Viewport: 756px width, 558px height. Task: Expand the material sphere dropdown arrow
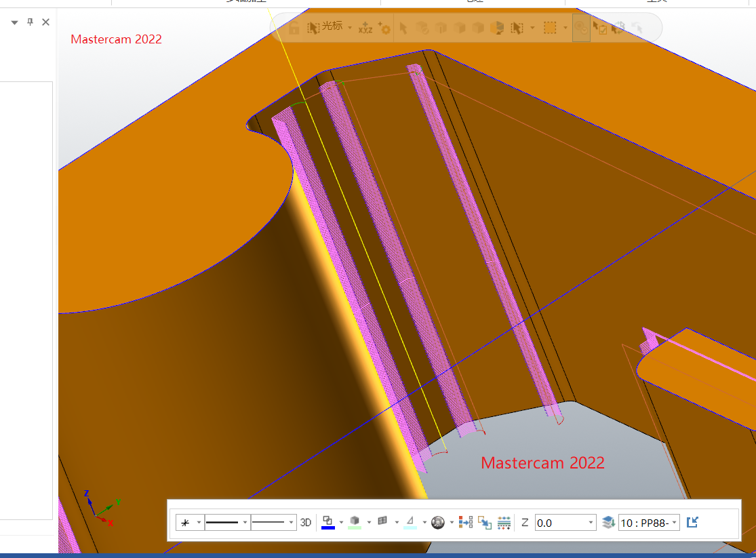click(452, 522)
